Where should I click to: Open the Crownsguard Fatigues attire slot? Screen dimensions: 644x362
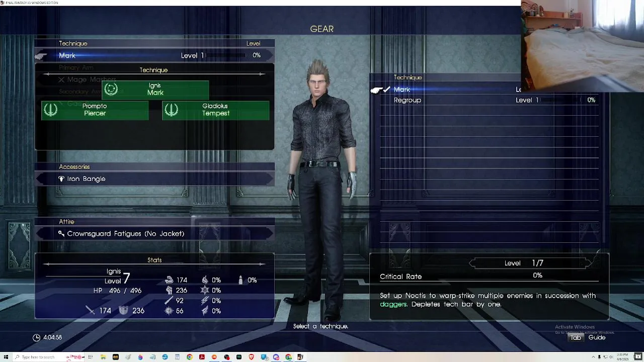pos(154,233)
